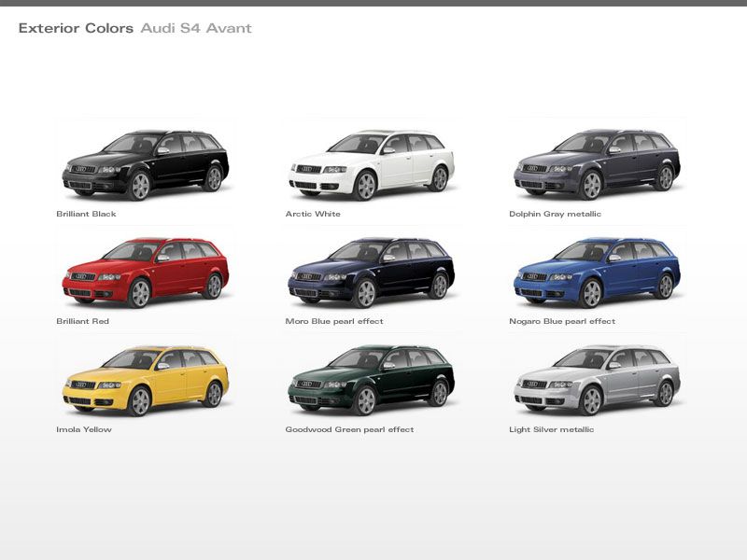Pick the Brilliant Red car image

tap(145, 273)
